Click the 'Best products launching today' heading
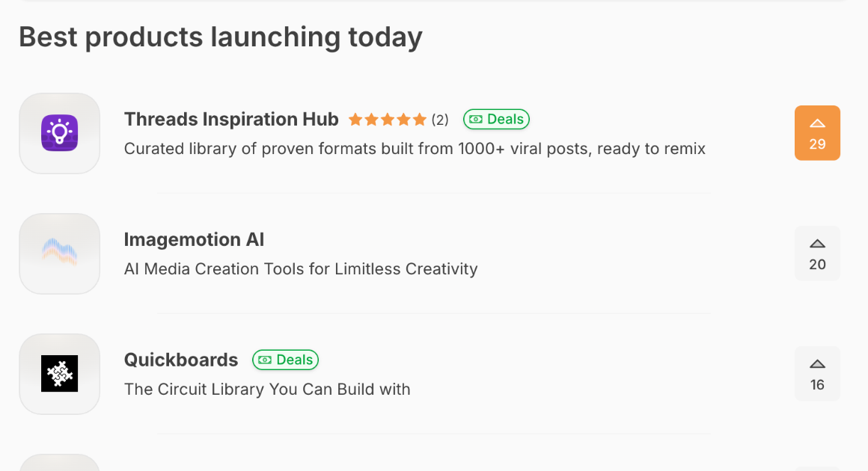 click(x=221, y=37)
